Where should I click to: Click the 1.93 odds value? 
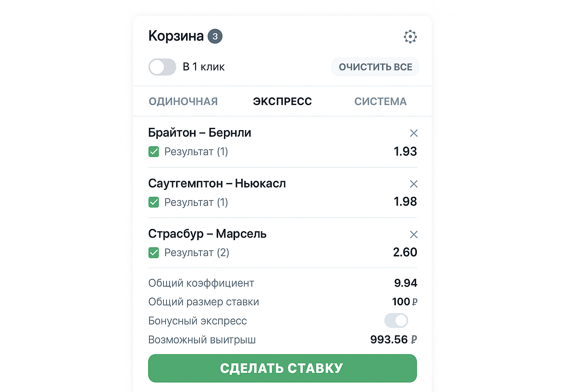click(x=405, y=151)
